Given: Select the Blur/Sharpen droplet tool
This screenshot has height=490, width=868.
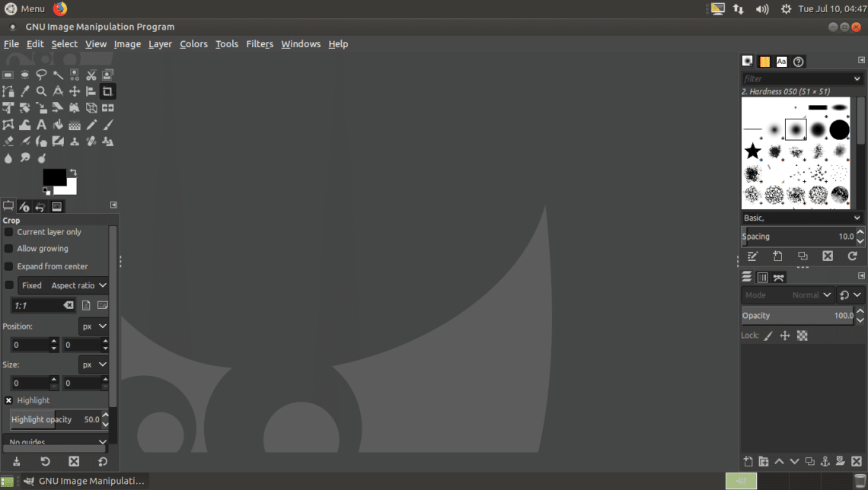Looking at the screenshot, I should (x=8, y=158).
